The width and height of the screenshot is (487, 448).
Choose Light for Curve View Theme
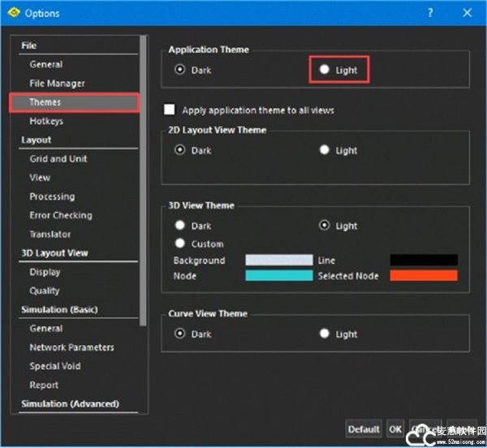click(325, 334)
